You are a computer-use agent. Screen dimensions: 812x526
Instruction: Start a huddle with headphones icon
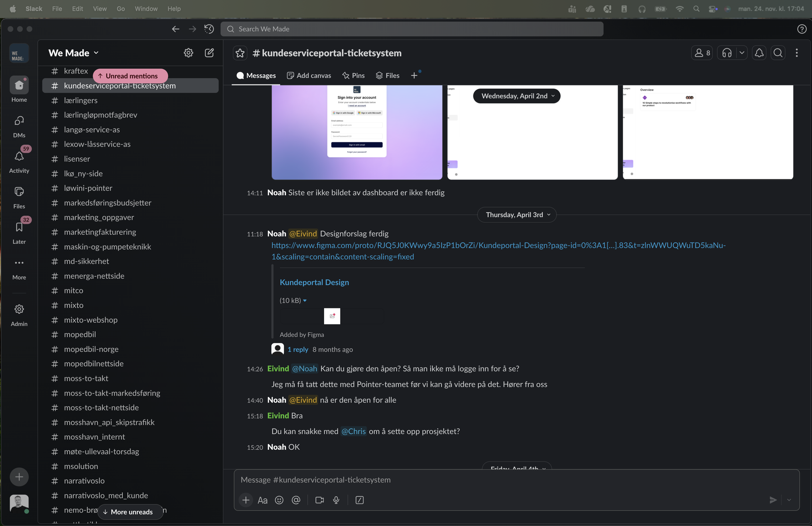(727, 53)
